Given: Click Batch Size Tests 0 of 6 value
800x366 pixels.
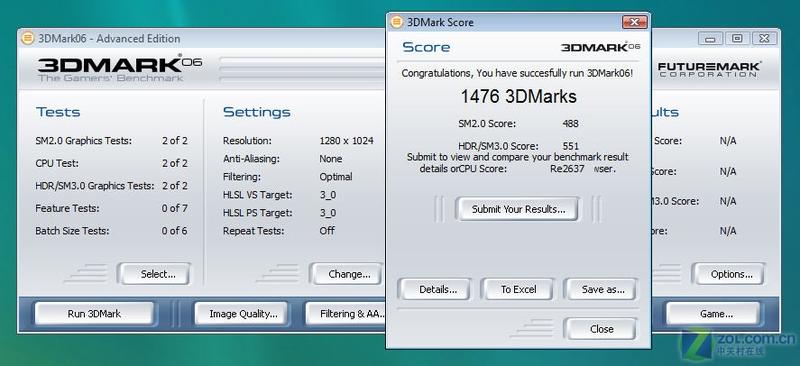Looking at the screenshot, I should pyautogui.click(x=174, y=231).
